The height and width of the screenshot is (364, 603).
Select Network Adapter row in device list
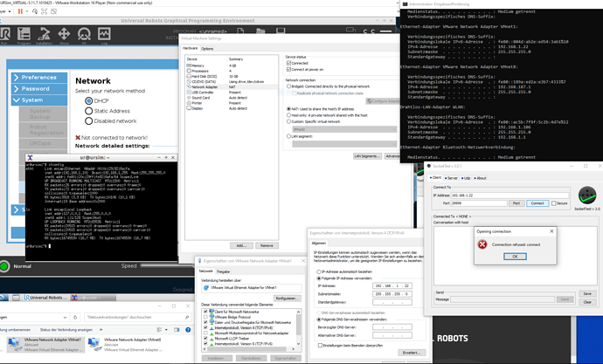232,87
